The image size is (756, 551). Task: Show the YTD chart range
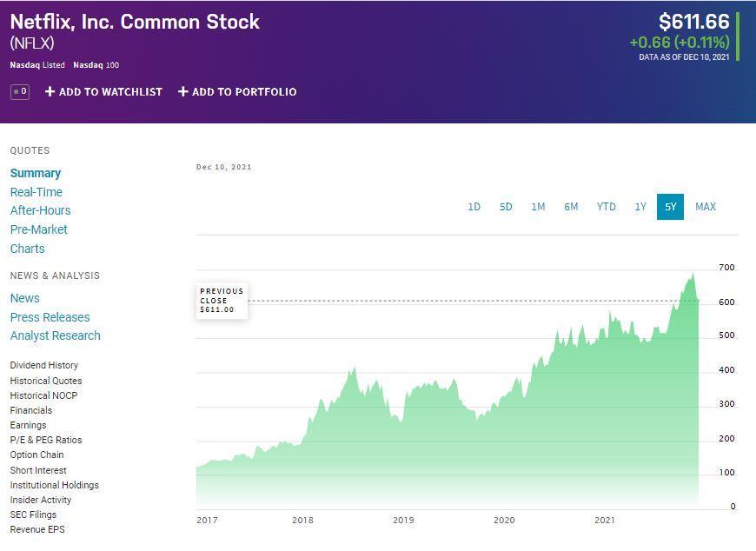606,207
